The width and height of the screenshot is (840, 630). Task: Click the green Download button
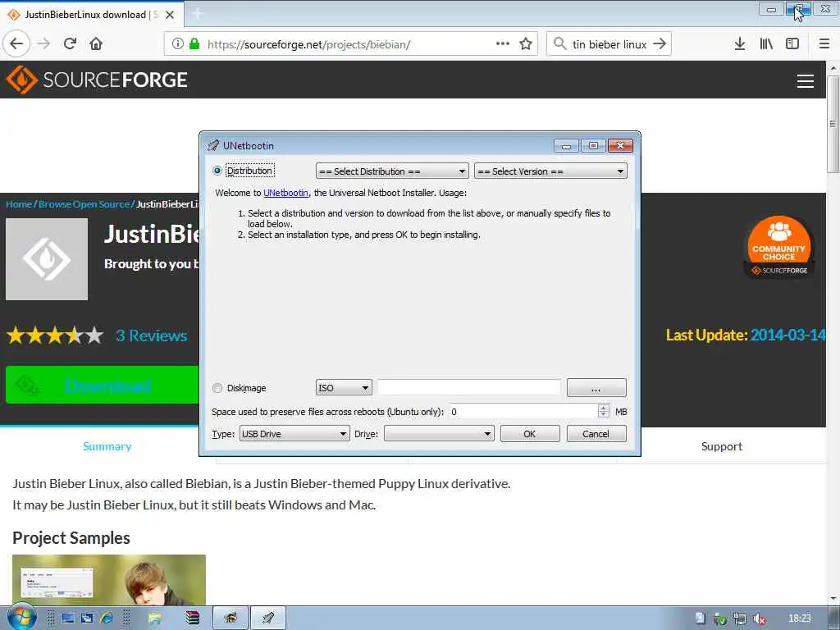coord(103,386)
